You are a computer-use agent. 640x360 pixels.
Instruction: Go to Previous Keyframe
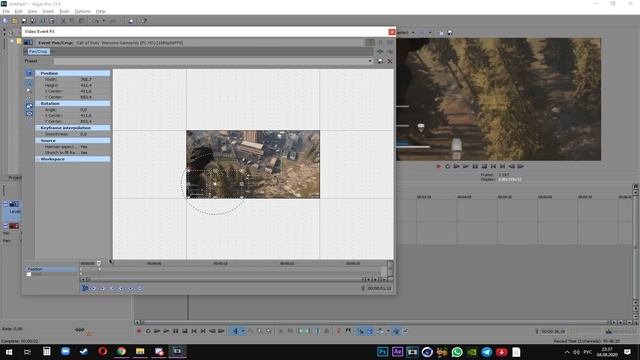coord(103,288)
